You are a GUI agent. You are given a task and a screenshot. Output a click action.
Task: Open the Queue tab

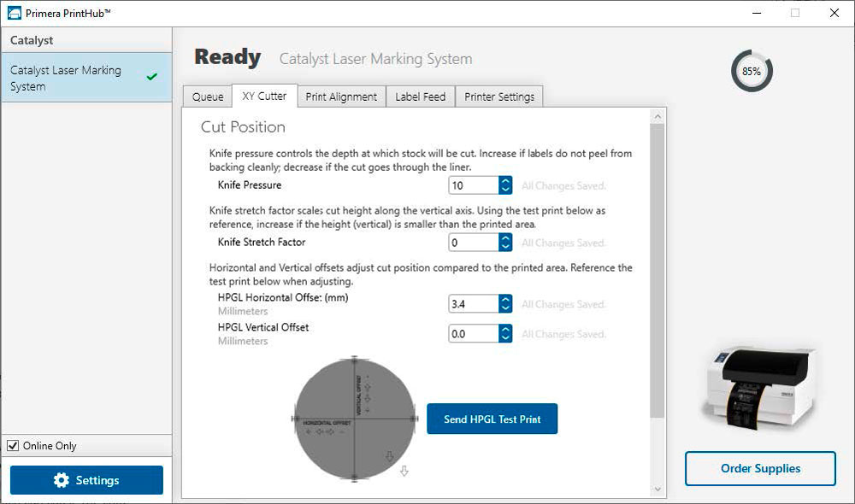(x=208, y=97)
